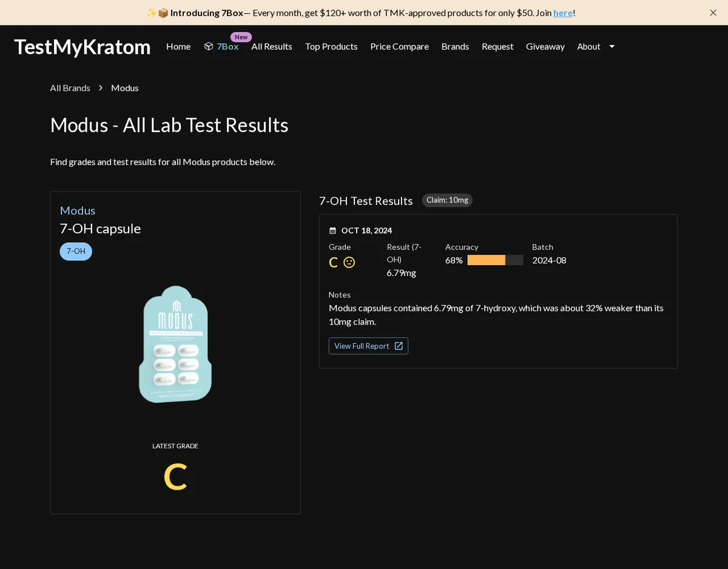Image resolution: width=728 pixels, height=569 pixels.
Task: Open View Full Report button
Action: click(368, 346)
